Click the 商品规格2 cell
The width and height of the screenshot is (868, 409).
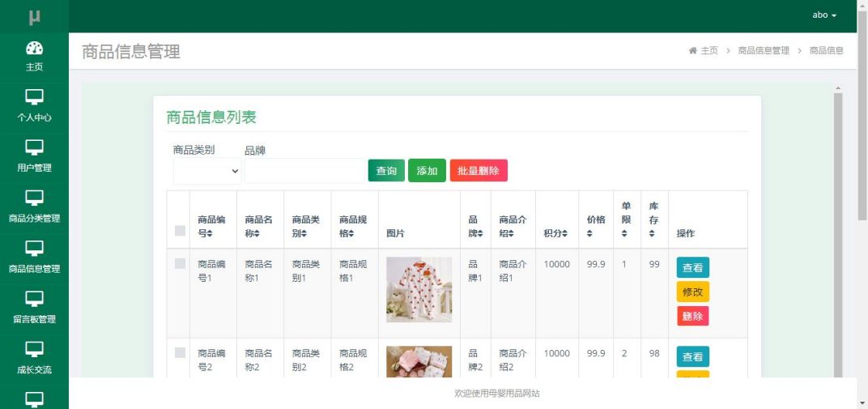point(353,360)
